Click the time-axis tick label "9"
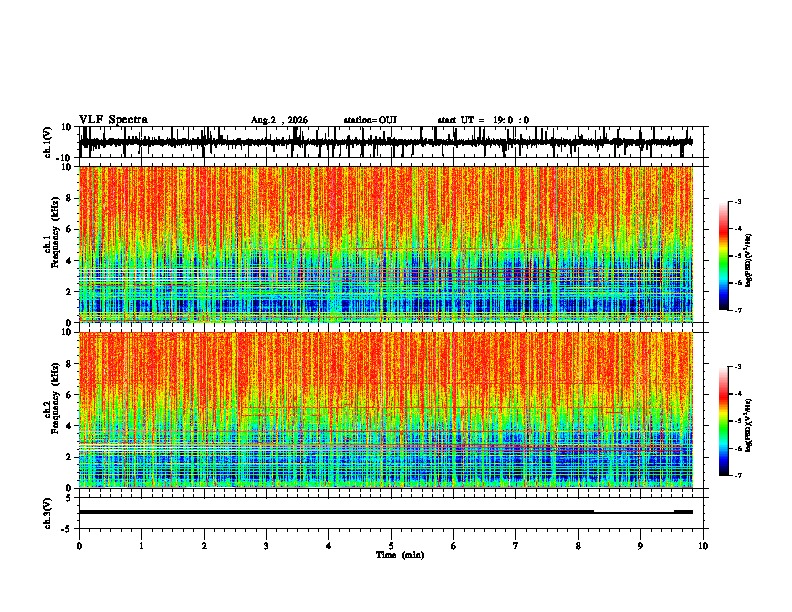The image size is (792, 612). pos(640,546)
